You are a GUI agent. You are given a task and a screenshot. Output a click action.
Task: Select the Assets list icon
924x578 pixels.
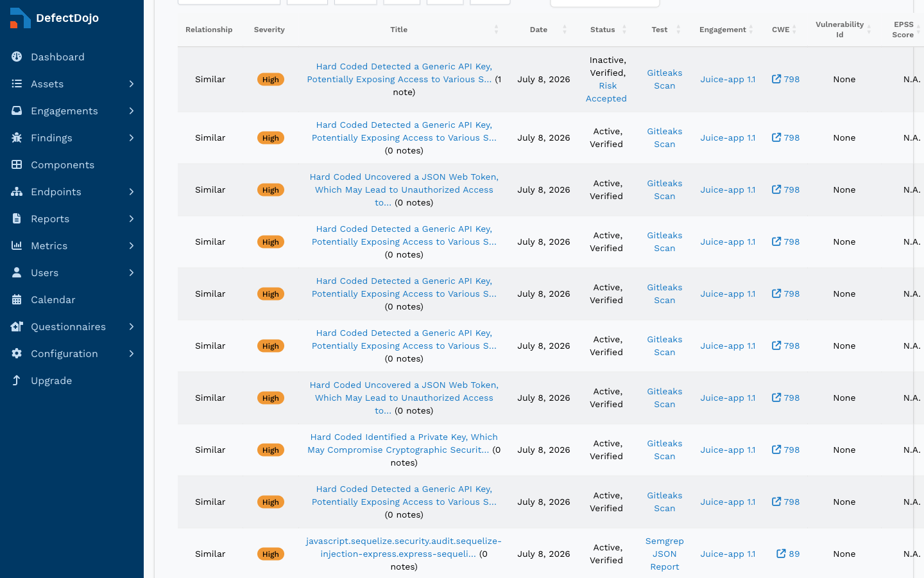pyautogui.click(x=17, y=83)
